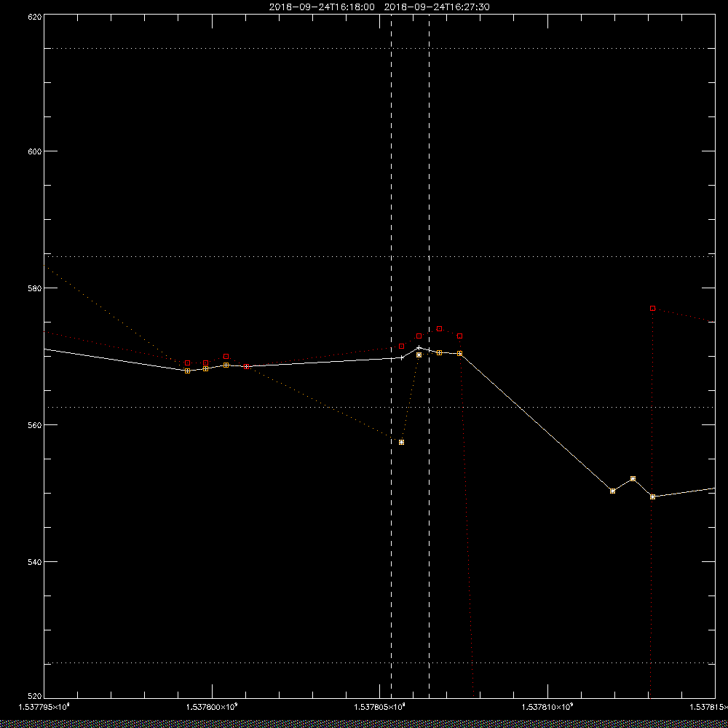This screenshot has width=728, height=728.
Task: Select the orange marker at the dip near 557
Action: [402, 442]
